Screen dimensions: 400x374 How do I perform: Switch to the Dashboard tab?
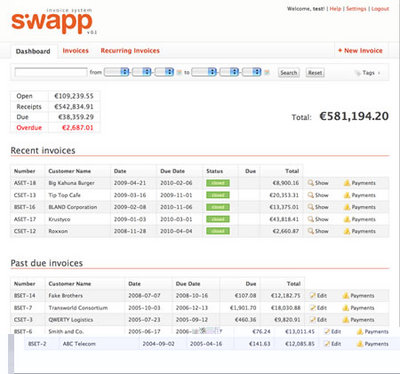(33, 51)
